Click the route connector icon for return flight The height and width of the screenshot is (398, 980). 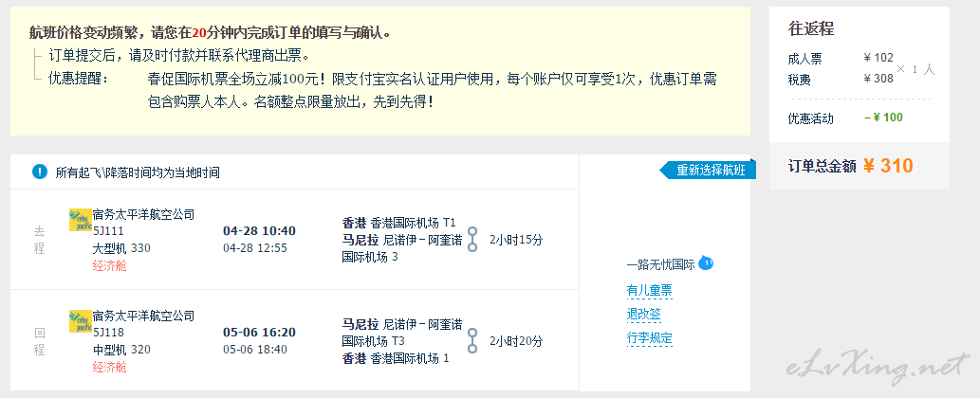pyautogui.click(x=472, y=340)
